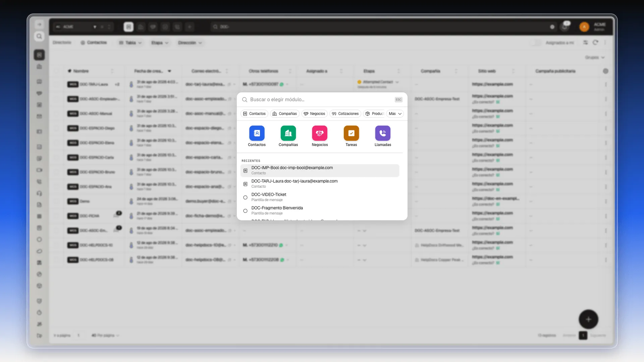Open the Tareas module tile
The height and width of the screenshot is (362, 644).
point(351,136)
